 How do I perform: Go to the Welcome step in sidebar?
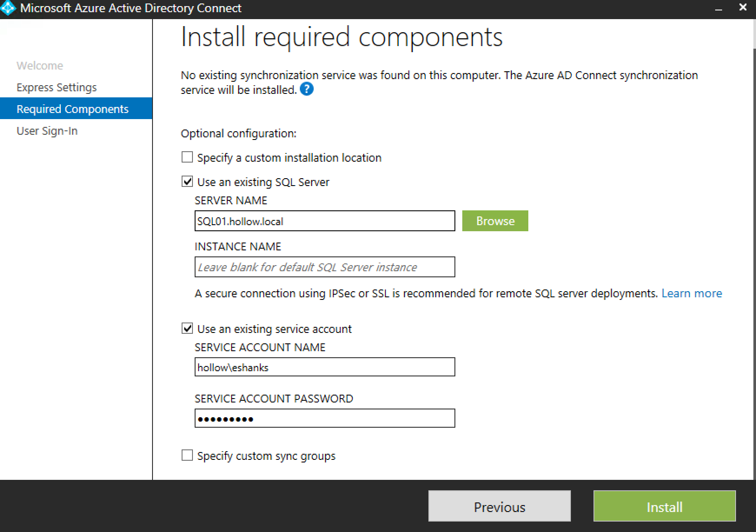[x=40, y=66]
